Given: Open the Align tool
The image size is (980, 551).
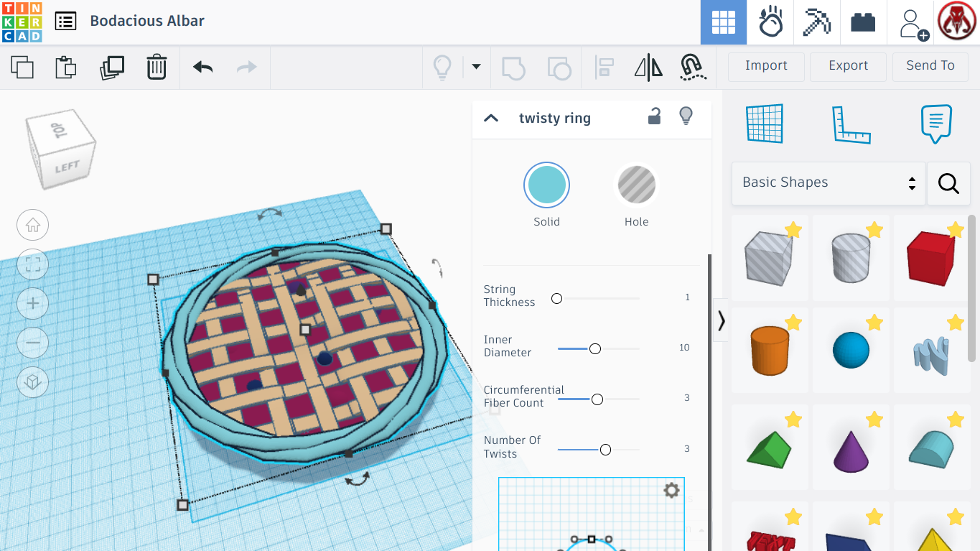Looking at the screenshot, I should coord(605,67).
